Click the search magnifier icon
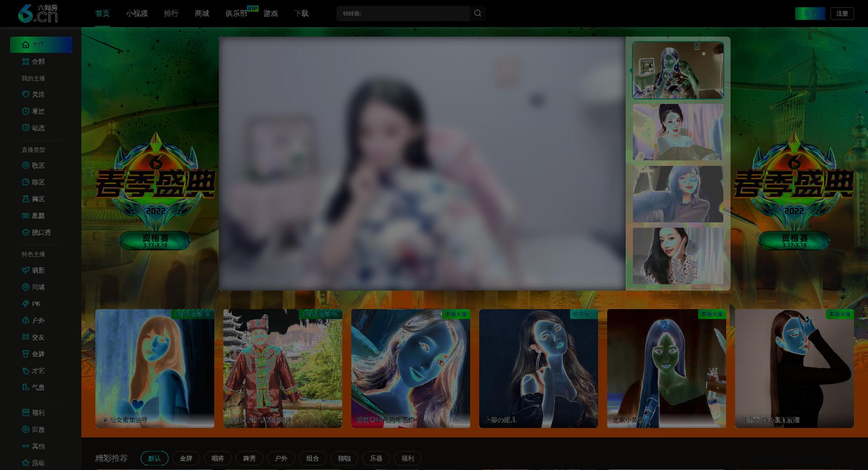 (x=477, y=14)
